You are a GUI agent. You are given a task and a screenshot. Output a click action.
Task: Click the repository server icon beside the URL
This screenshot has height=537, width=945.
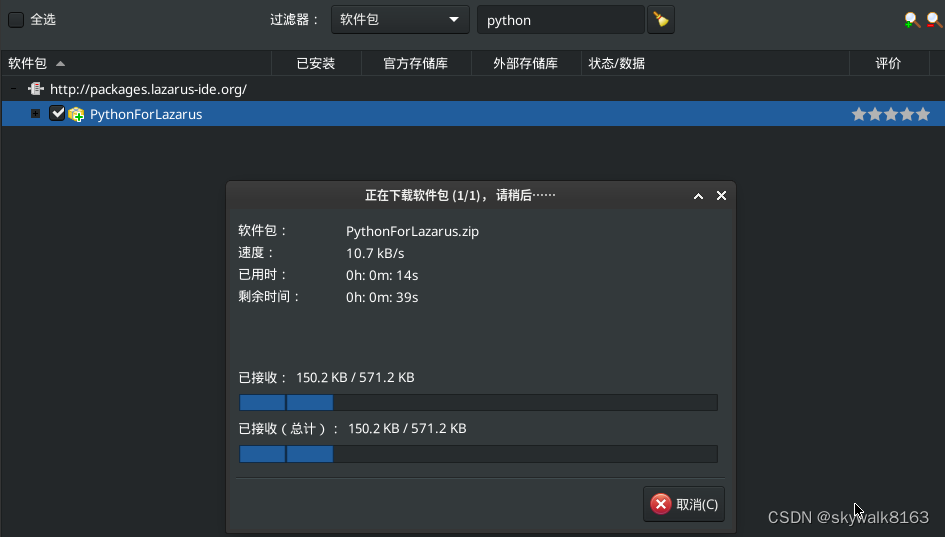[36, 89]
